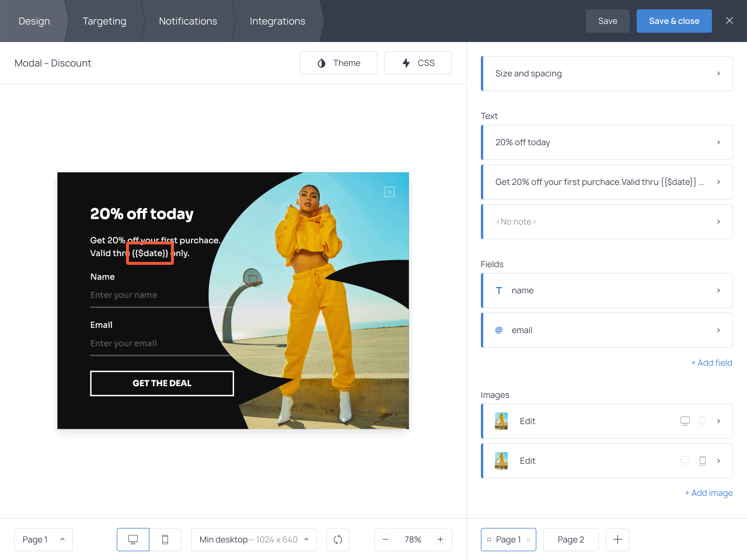Click the T icon on the name field

[498, 290]
